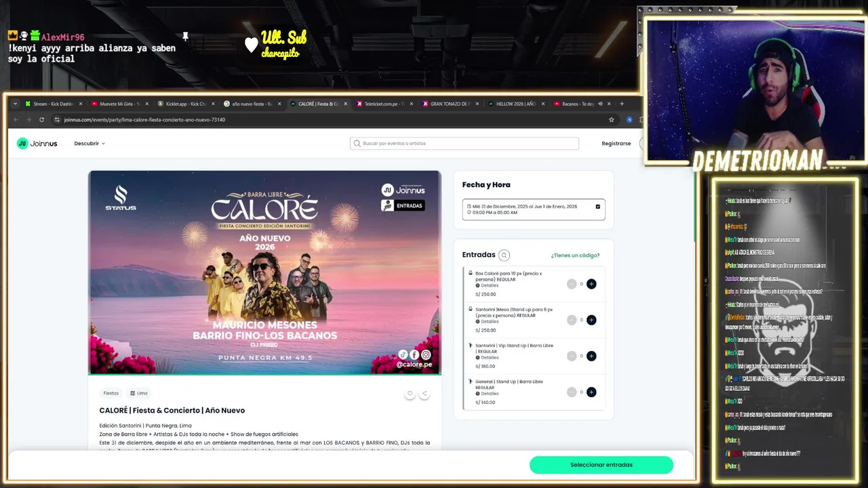Close the GRAN TONAZO tab

[x=477, y=104]
